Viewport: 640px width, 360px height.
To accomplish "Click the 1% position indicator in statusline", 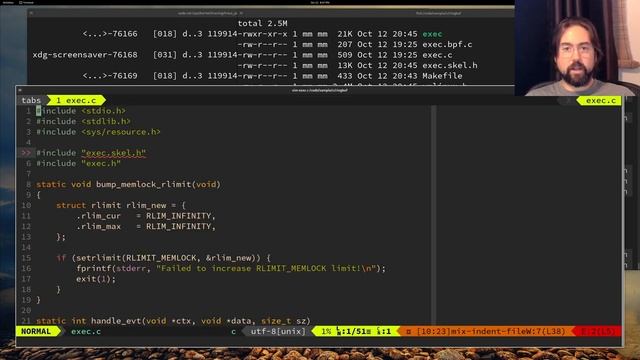I will [x=326, y=331].
